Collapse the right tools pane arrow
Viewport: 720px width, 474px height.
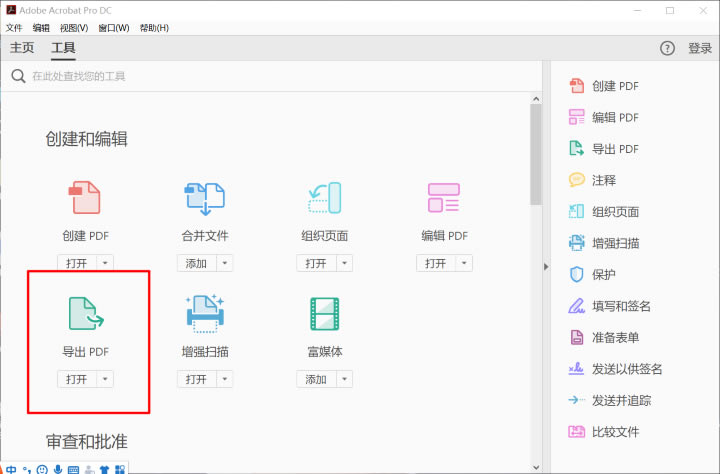tap(546, 266)
